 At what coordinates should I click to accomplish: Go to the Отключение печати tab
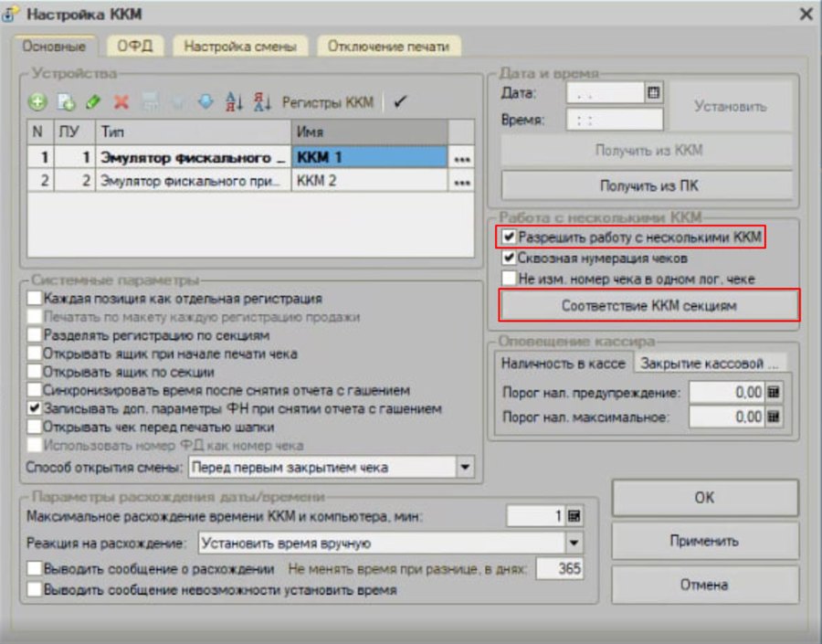point(388,47)
